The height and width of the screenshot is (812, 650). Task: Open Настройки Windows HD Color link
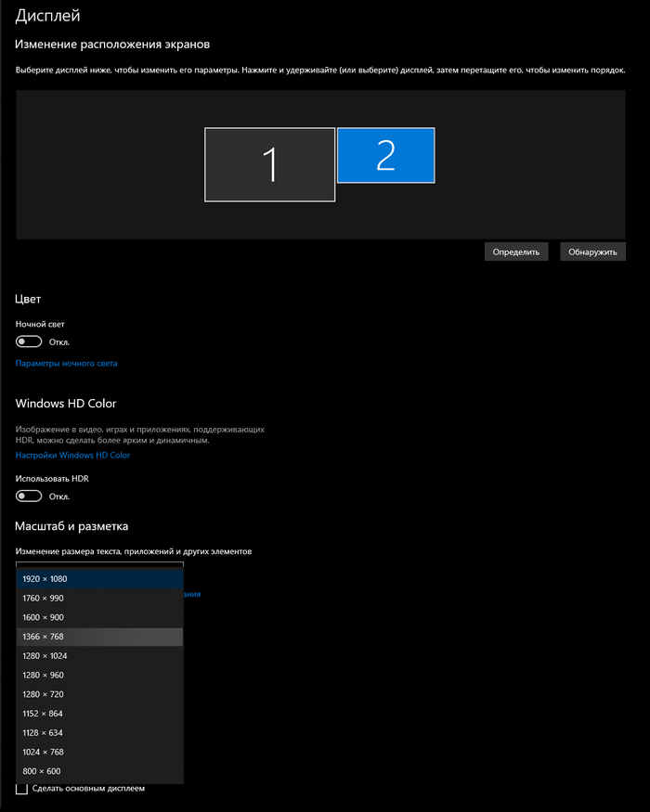pyautogui.click(x=72, y=456)
